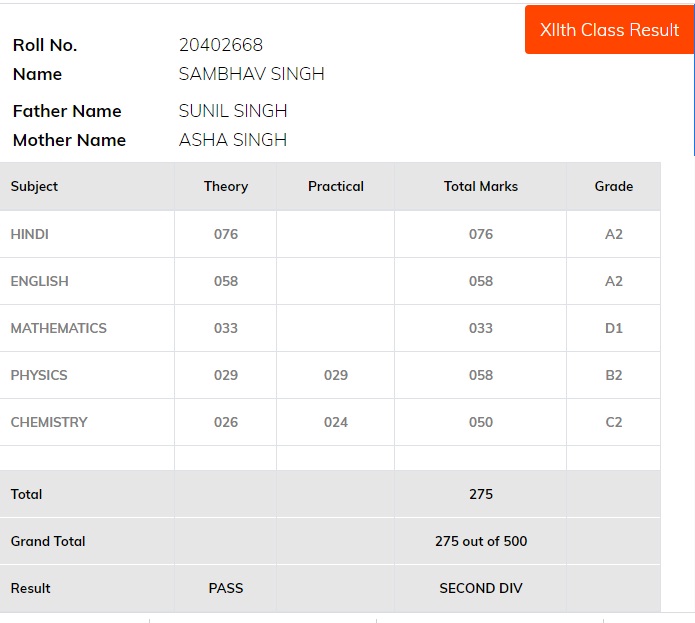This screenshot has width=695, height=623.
Task: Click the Subject column header
Action: [x=34, y=186]
